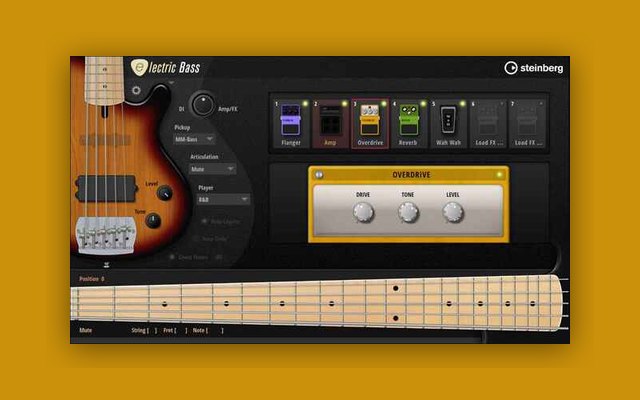This screenshot has width=640, height=400.
Task: Load an effect into slot 7
Action: coord(527,124)
